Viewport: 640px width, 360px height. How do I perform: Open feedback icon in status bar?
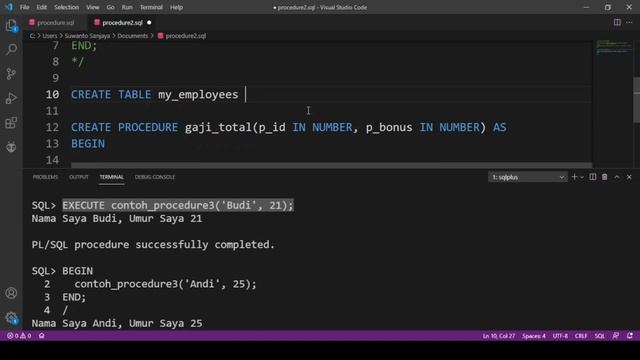pyautogui.click(x=616, y=336)
